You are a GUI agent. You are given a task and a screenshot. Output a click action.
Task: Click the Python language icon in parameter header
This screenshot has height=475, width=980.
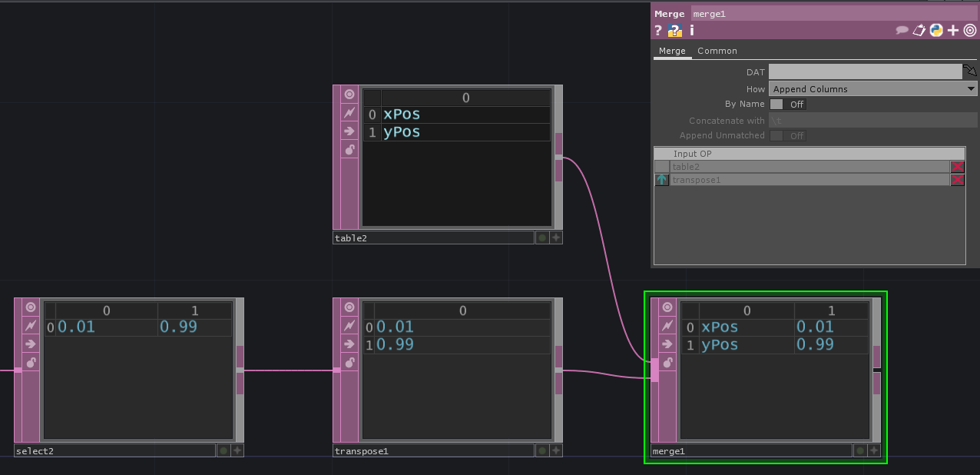935,31
